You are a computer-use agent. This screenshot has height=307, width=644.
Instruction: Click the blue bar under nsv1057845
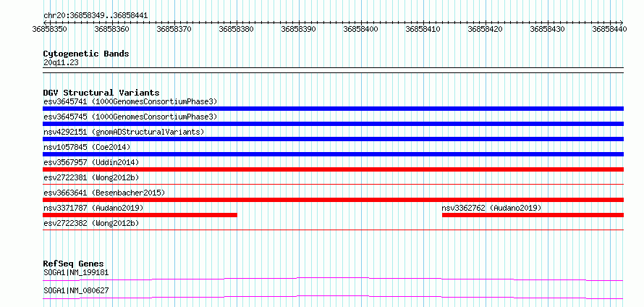(x=333, y=154)
